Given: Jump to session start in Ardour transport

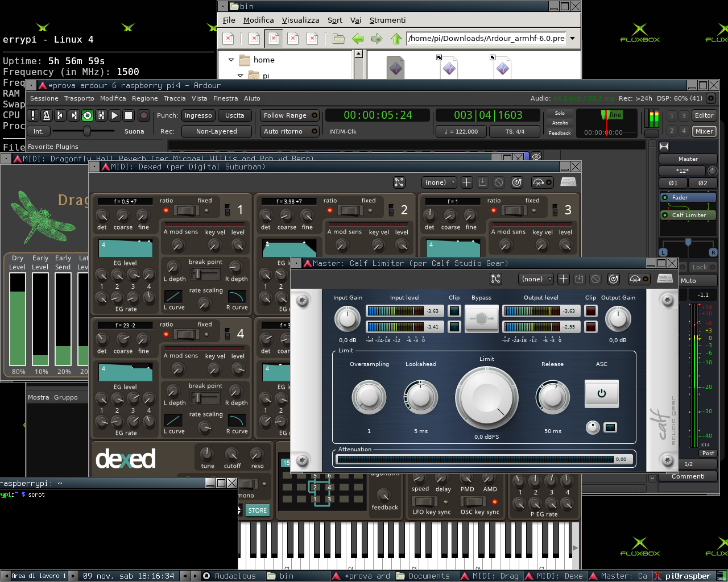Looking at the screenshot, I should tap(60, 115).
